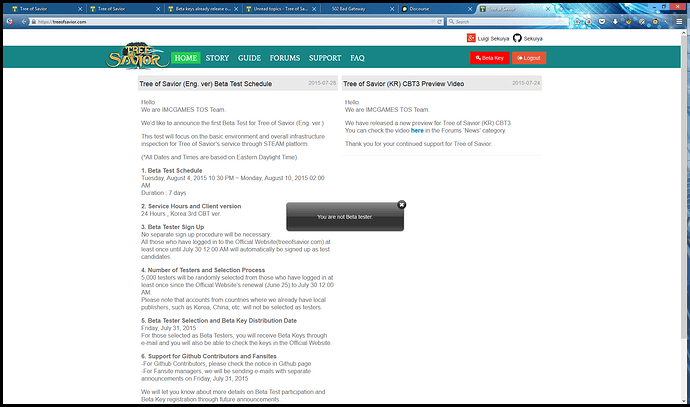Open the STORY menu item
The image size is (690, 407).
217,58
